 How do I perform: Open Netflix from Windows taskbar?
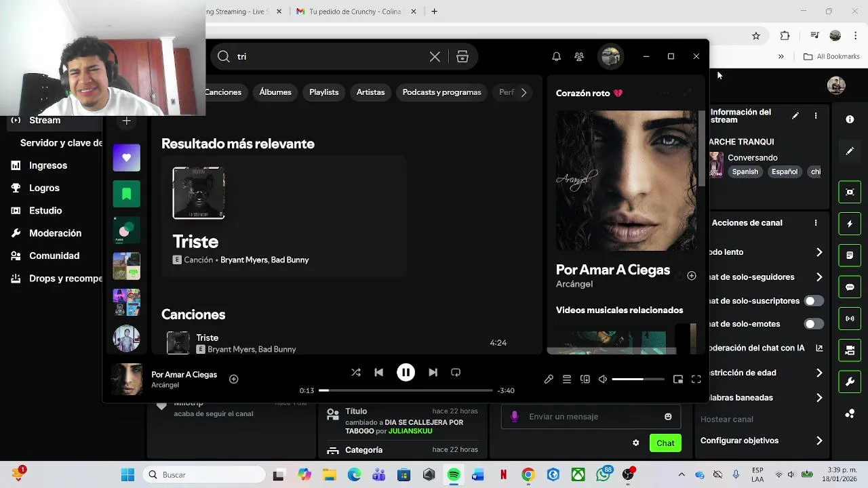[503, 475]
